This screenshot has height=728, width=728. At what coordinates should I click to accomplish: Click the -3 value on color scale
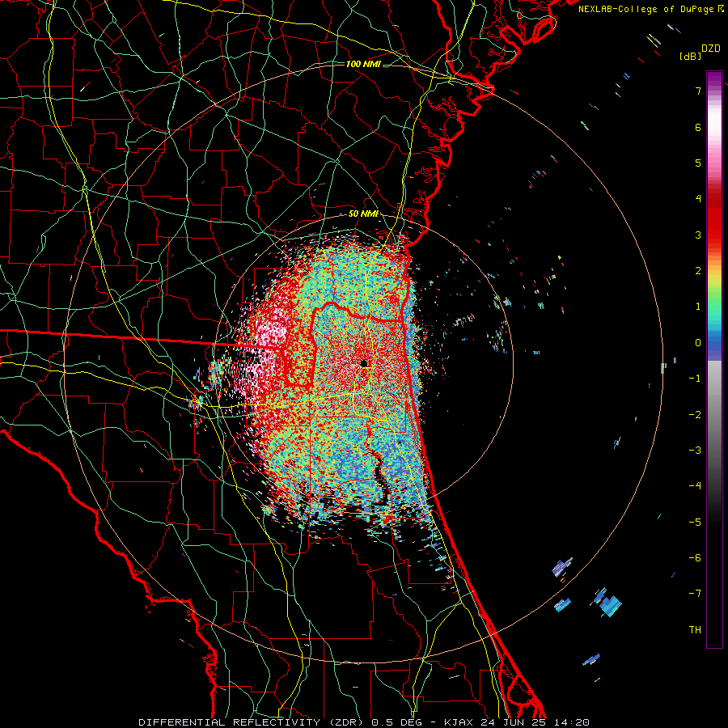coord(695,451)
